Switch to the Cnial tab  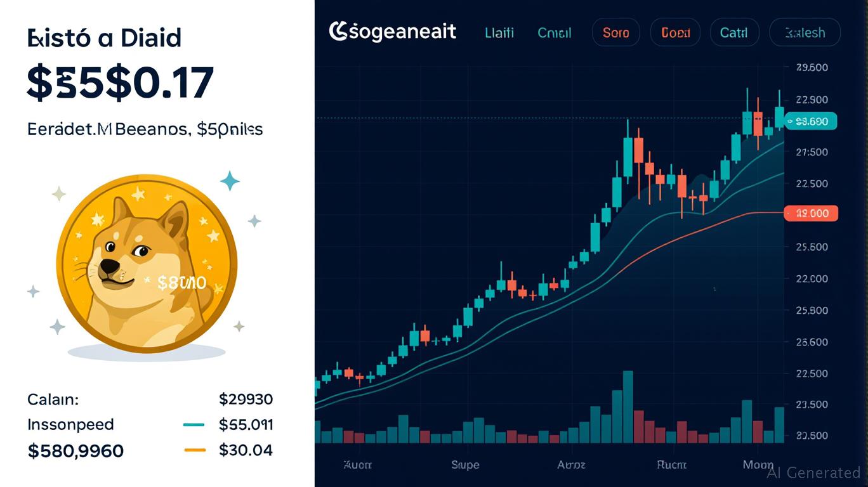(554, 32)
